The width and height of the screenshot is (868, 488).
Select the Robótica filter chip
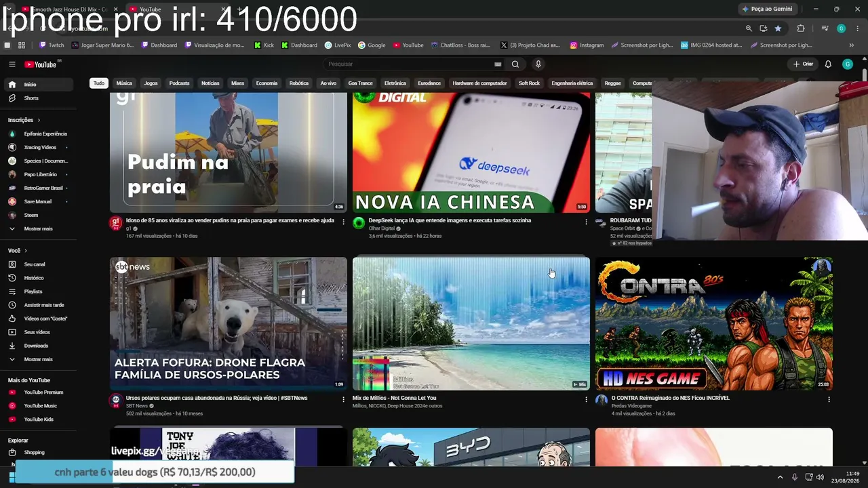[299, 83]
